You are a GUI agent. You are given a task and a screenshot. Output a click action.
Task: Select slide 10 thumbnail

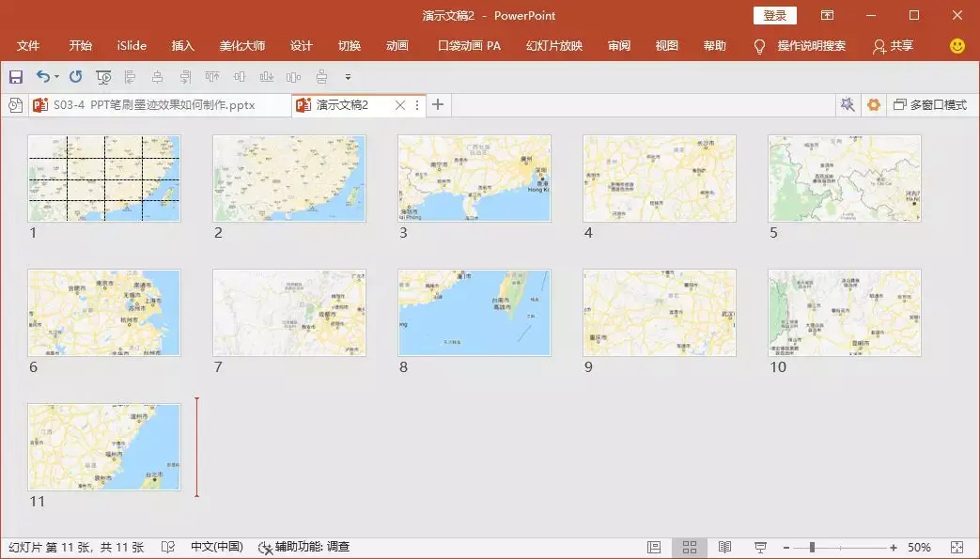845,313
